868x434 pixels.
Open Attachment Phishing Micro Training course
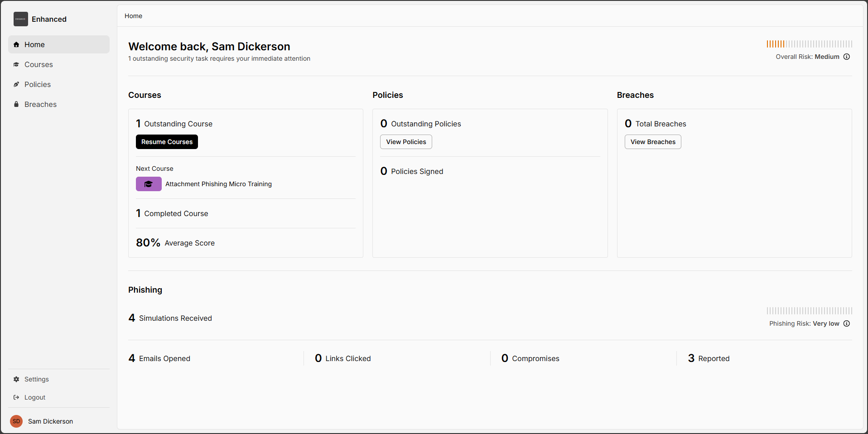pos(218,184)
